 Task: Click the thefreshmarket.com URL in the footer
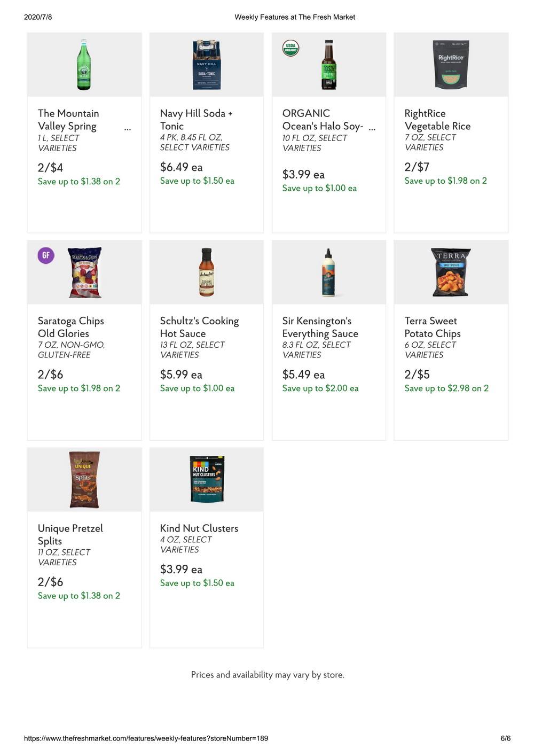146,738
